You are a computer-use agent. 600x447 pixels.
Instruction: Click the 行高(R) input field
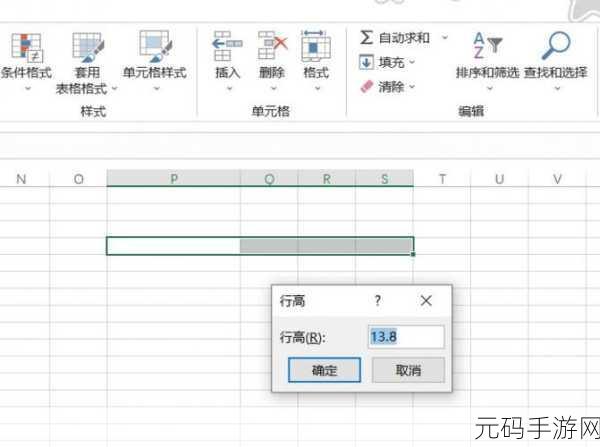click(x=406, y=337)
